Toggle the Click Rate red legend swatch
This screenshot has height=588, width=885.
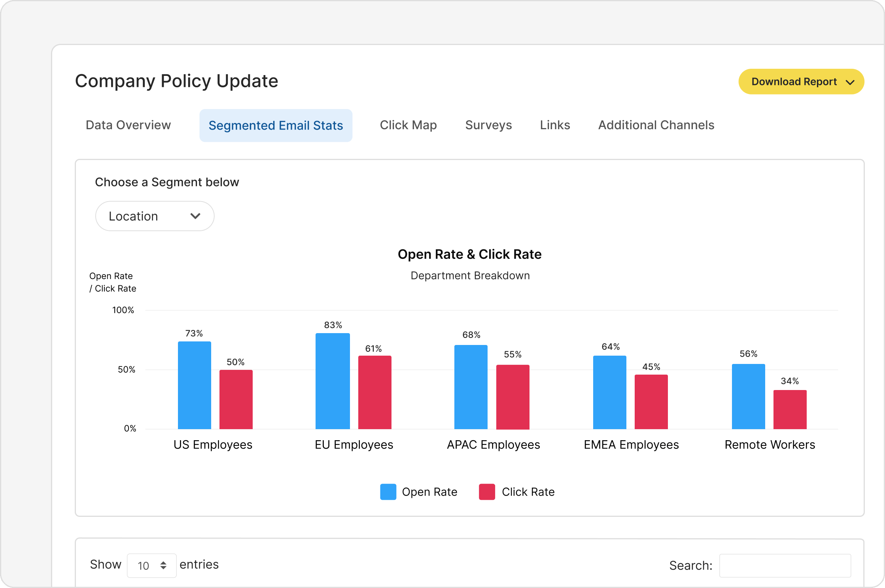[x=487, y=492]
